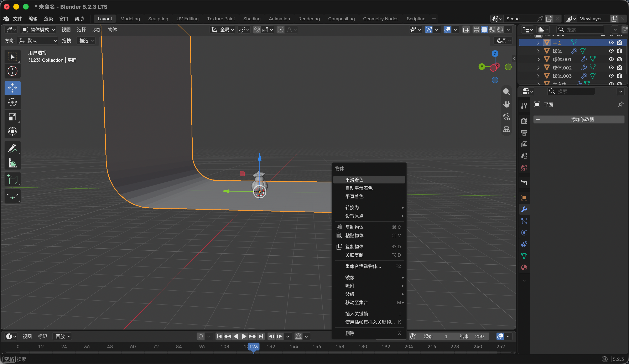
Task: Click the 添加修改器 button
Action: 579,119
